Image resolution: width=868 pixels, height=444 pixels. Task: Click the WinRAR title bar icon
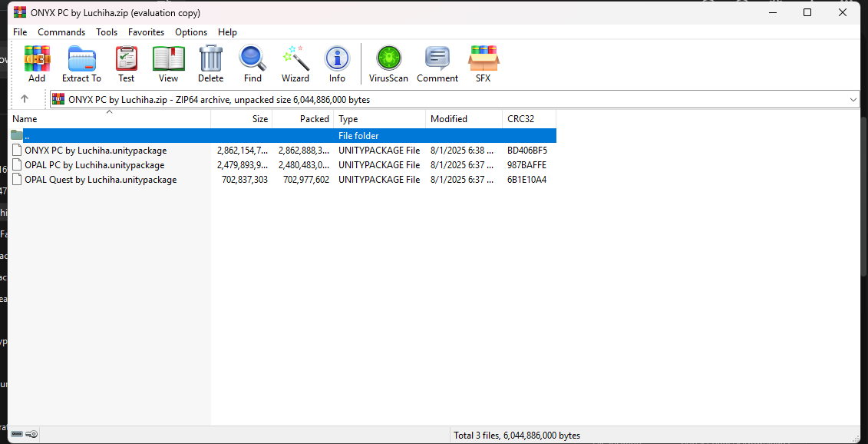[20, 12]
